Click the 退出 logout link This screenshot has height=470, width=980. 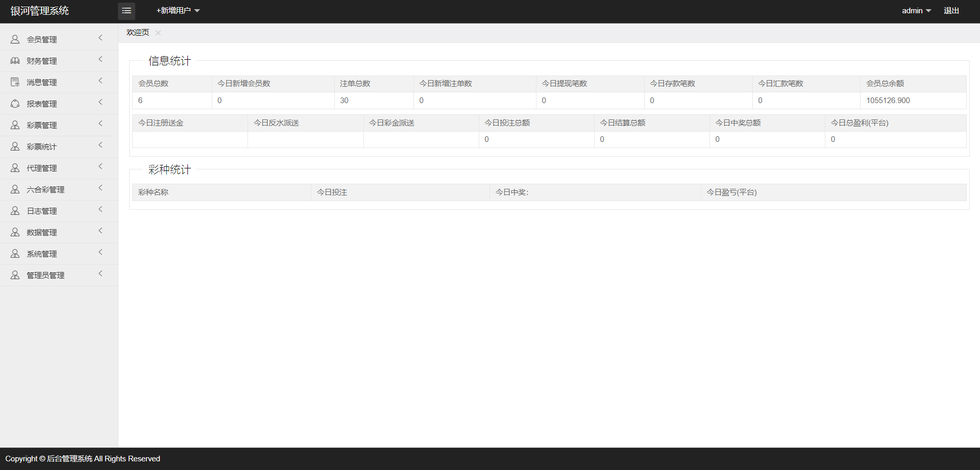951,11
